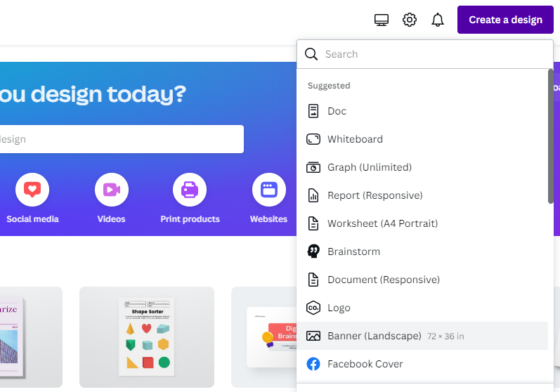The image size is (560, 392).
Task: Click the dropdown list scrollbar
Action: point(550,136)
